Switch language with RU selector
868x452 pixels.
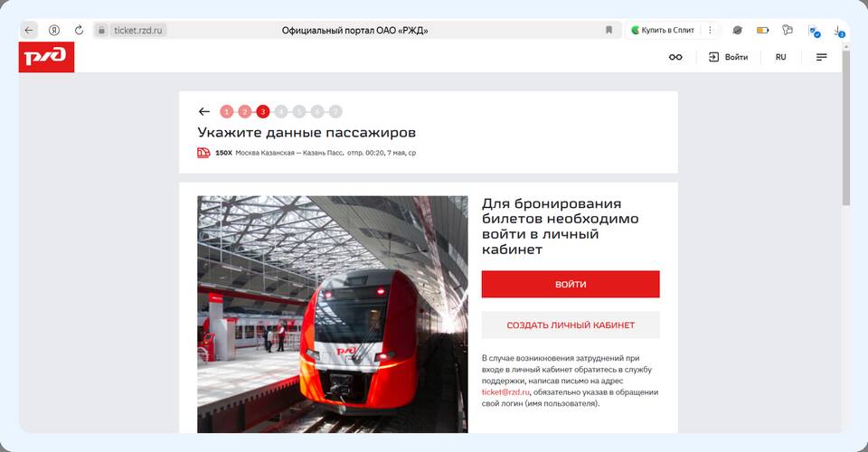tap(780, 57)
